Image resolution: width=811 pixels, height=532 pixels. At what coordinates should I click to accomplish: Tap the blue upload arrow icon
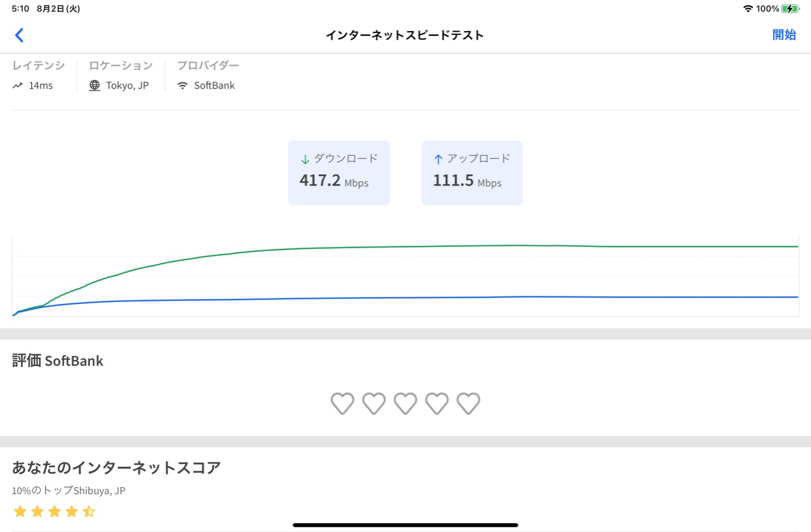click(438, 160)
